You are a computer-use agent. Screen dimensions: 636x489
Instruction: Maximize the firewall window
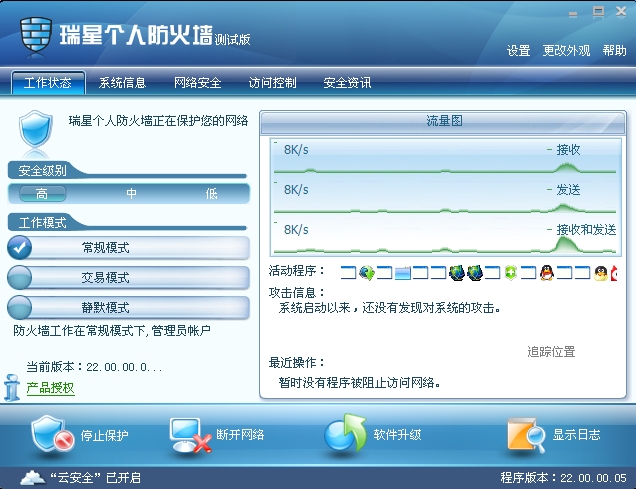pos(598,12)
